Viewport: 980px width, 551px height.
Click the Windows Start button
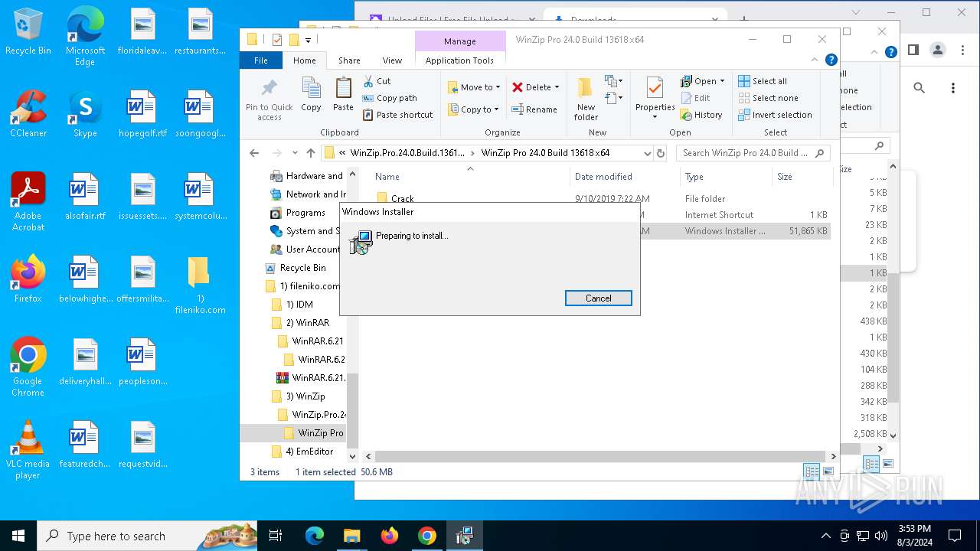(18, 536)
